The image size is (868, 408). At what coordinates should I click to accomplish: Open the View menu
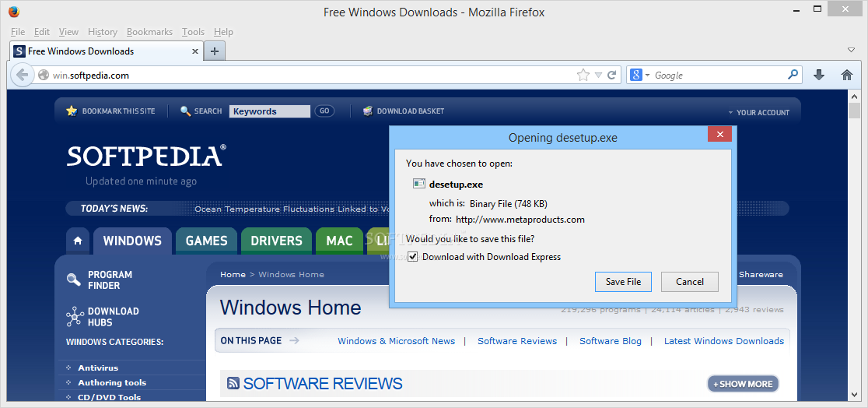coord(68,32)
